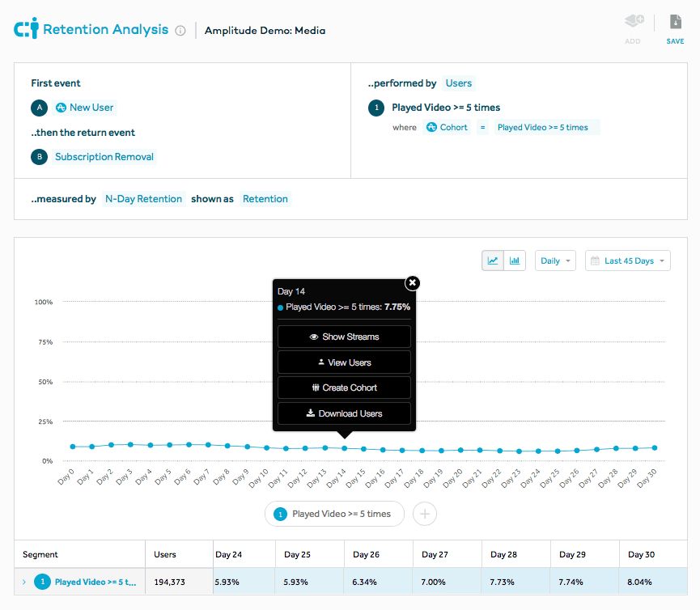Open the N-Day Retention measurement link
Viewport: 700px width, 610px height.
[143, 198]
